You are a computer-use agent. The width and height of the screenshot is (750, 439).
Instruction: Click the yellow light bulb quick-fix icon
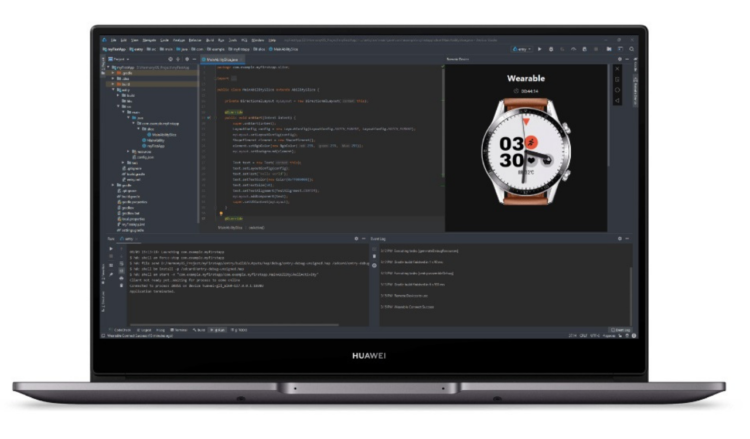221,214
